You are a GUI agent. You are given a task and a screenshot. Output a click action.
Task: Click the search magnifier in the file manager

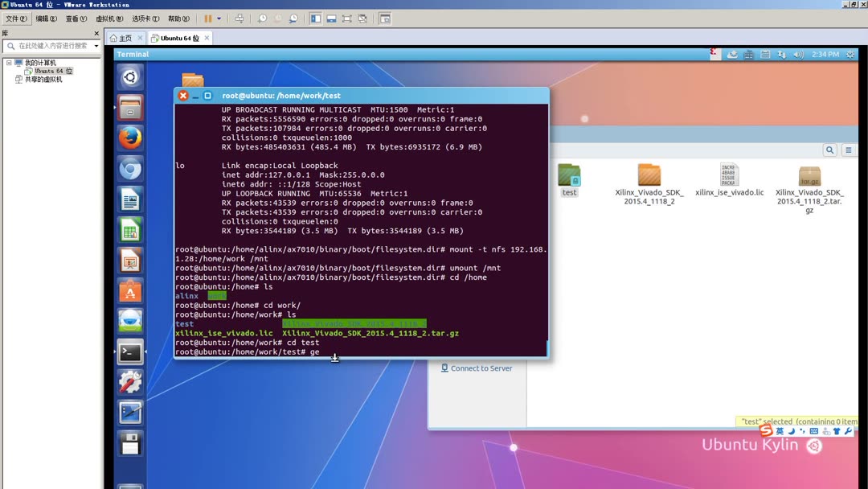pyautogui.click(x=830, y=150)
